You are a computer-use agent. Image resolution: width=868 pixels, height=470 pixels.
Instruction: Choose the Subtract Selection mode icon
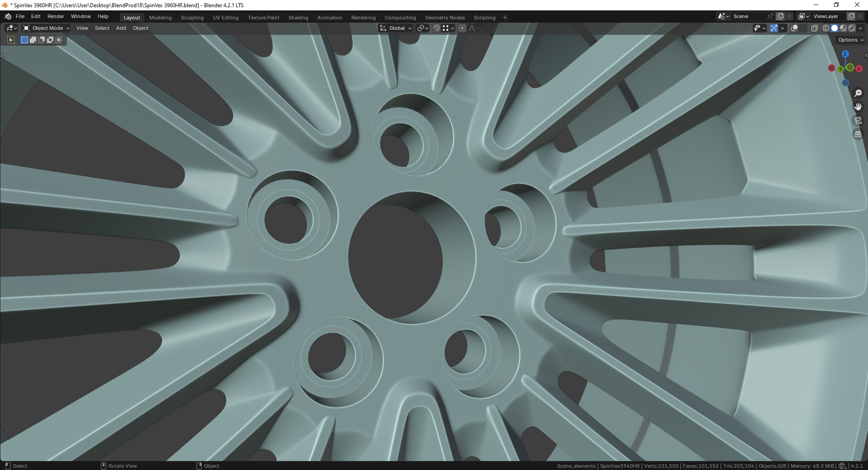point(42,40)
